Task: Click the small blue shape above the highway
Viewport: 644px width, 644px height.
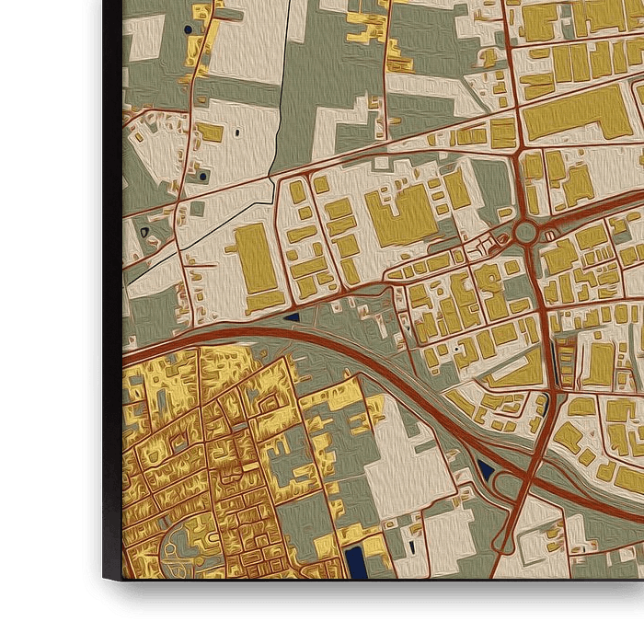Action: [292, 317]
